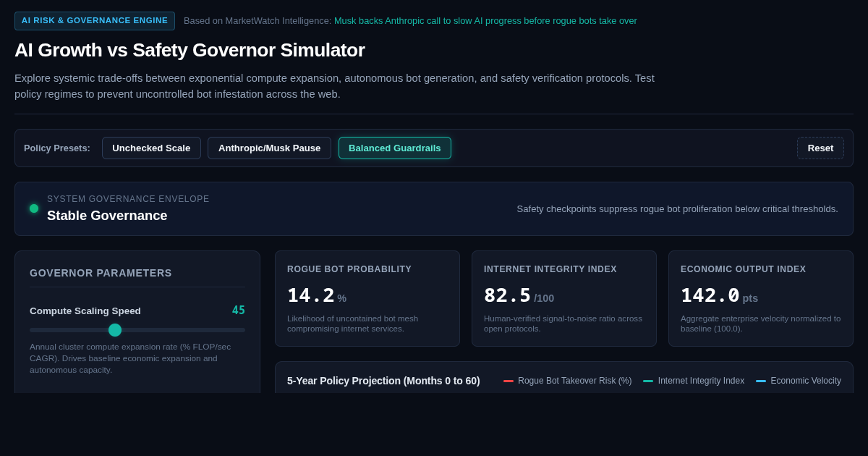The width and height of the screenshot is (868, 456).
Task: Click the System Governance Envelope label
Action: tap(128, 199)
